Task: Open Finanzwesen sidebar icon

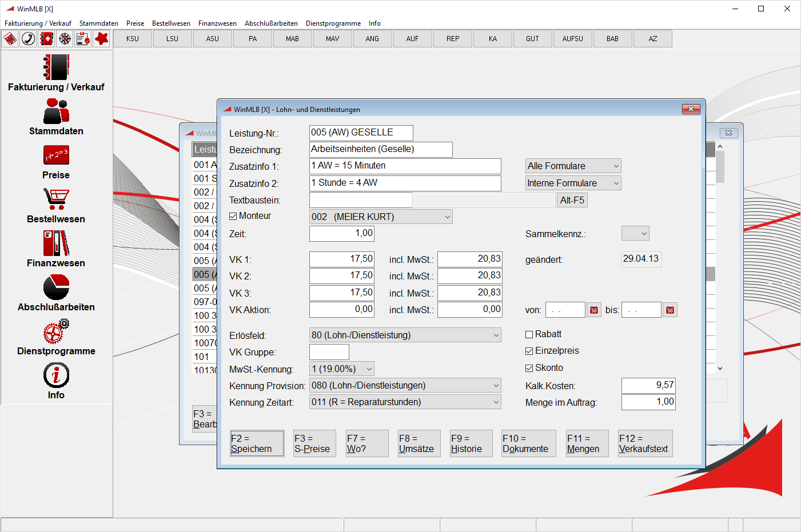Action: coord(56,243)
